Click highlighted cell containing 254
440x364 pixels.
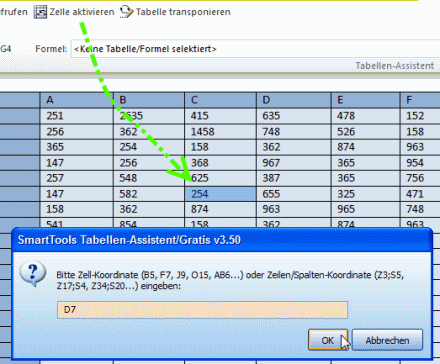220,194
